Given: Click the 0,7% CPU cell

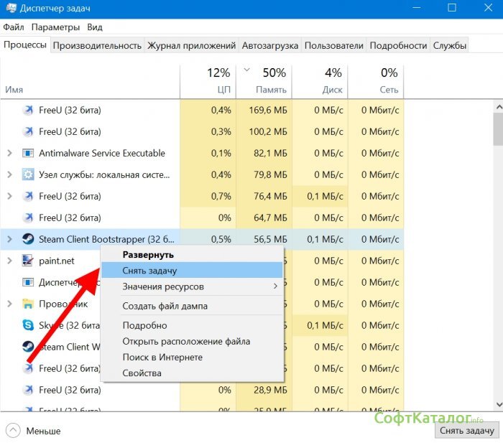Looking at the screenshot, I should coord(208,196).
